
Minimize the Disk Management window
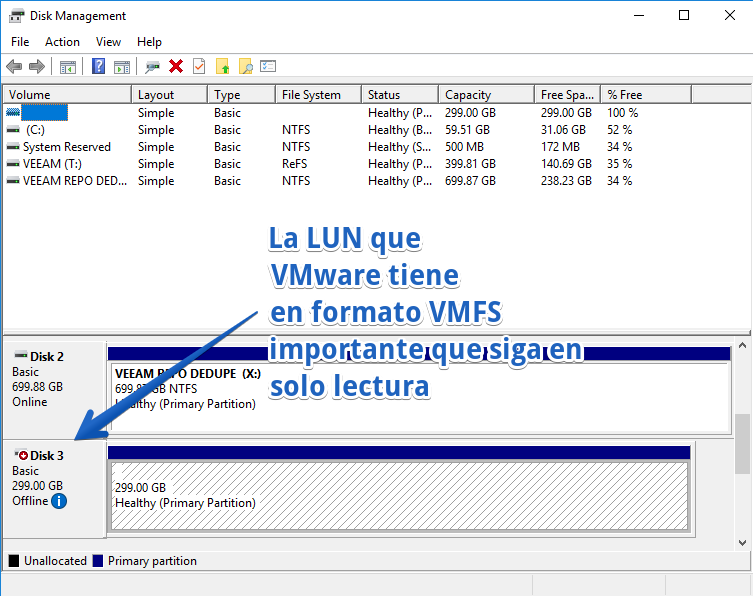pyautogui.click(x=639, y=15)
